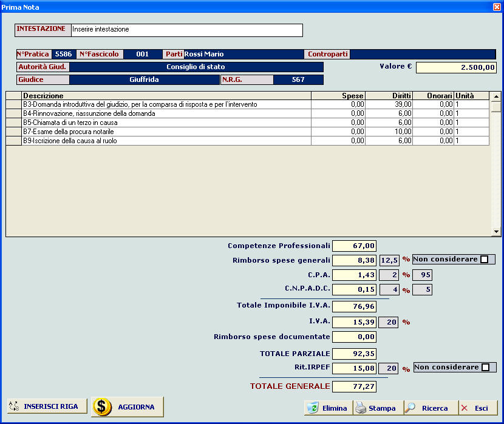Click the C.P.A. percentage field showing 2

pos(389,275)
